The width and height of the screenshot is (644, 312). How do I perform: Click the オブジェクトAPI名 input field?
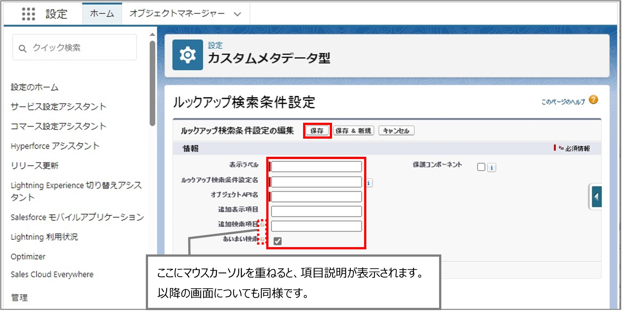pos(316,197)
